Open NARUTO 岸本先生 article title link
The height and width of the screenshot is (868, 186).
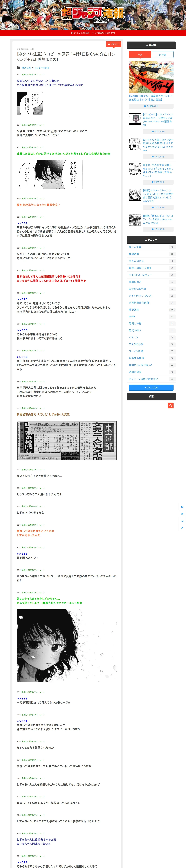151,98
